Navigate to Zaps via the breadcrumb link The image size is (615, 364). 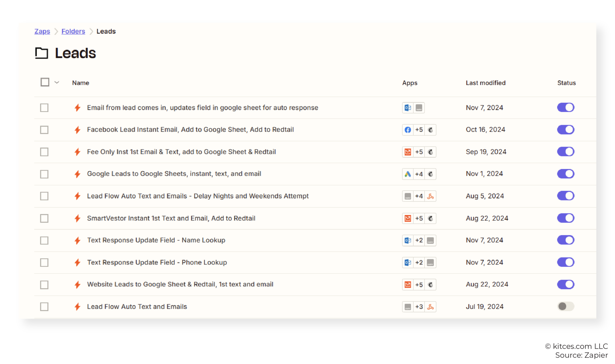[x=42, y=31]
